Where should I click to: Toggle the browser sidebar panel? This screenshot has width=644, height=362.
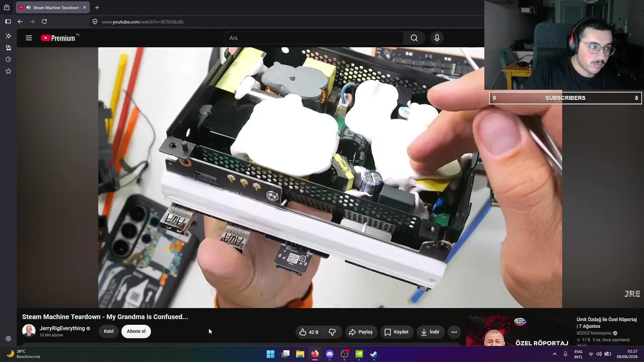click(8, 22)
